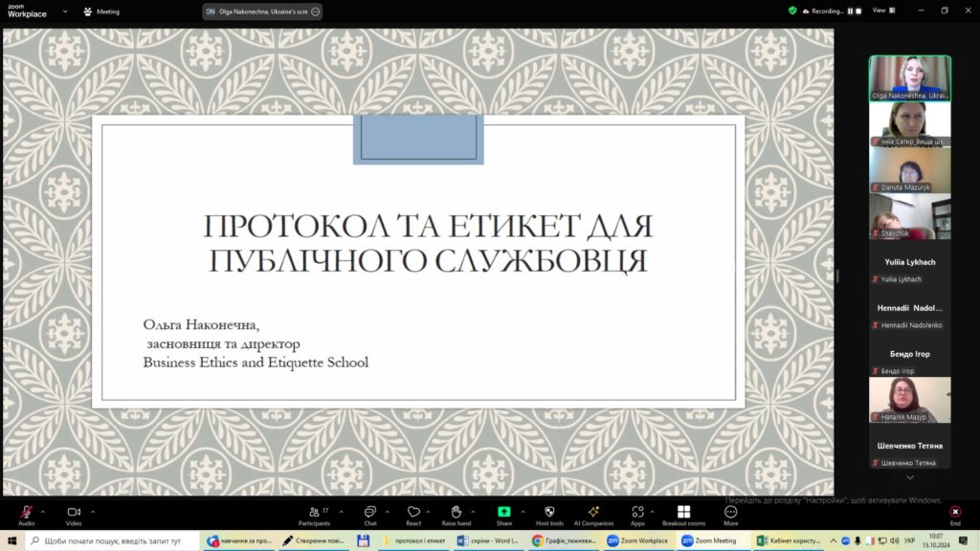980x551 pixels.
Task: Open the floppy disk icon app in taskbar
Action: click(363, 540)
